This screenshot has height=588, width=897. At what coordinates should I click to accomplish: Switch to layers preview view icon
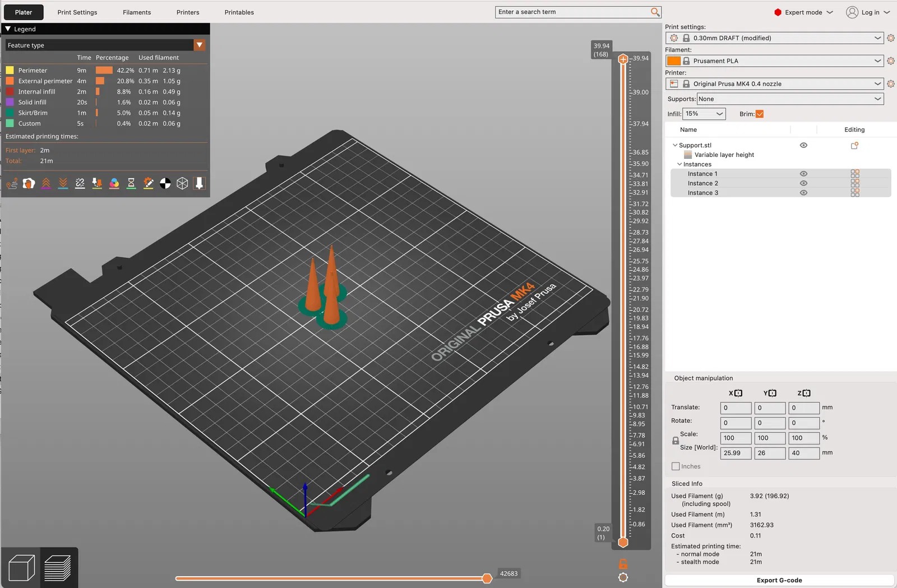58,568
